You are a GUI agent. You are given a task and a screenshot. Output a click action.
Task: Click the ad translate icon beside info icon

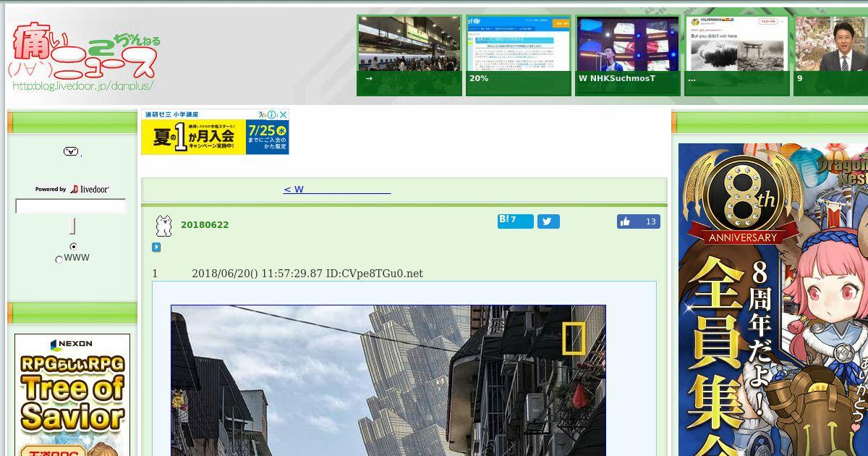click(262, 114)
